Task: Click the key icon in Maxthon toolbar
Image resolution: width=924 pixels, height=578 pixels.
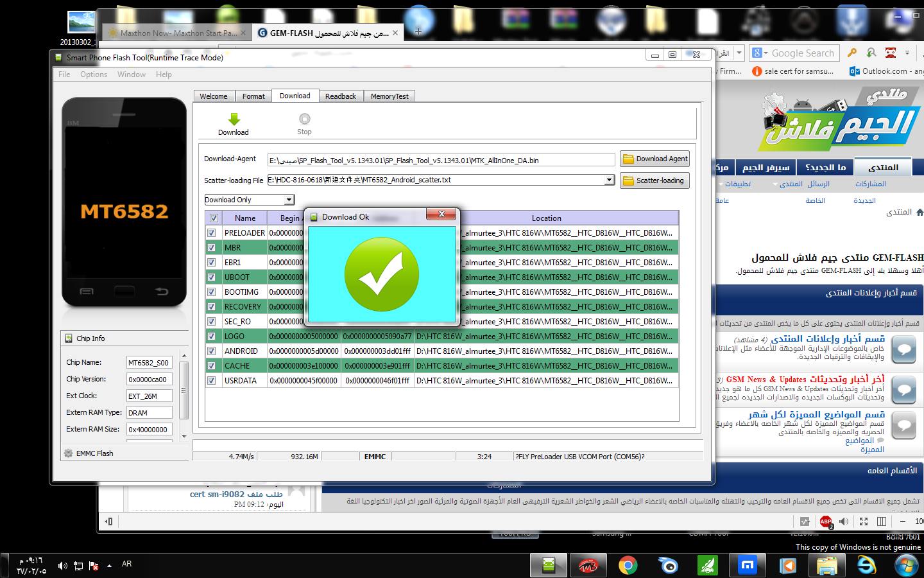Action: click(x=852, y=53)
